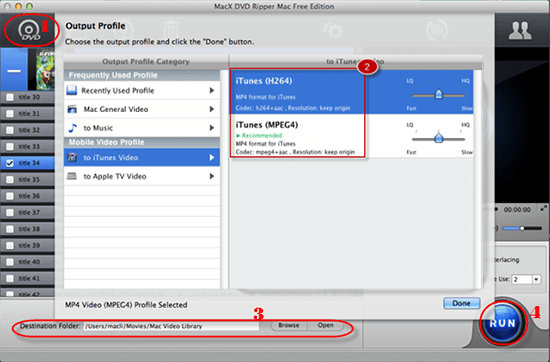Adjust the iTunes (MPEG4) quality slider
Screen dimensions: 550x362
[438, 138]
